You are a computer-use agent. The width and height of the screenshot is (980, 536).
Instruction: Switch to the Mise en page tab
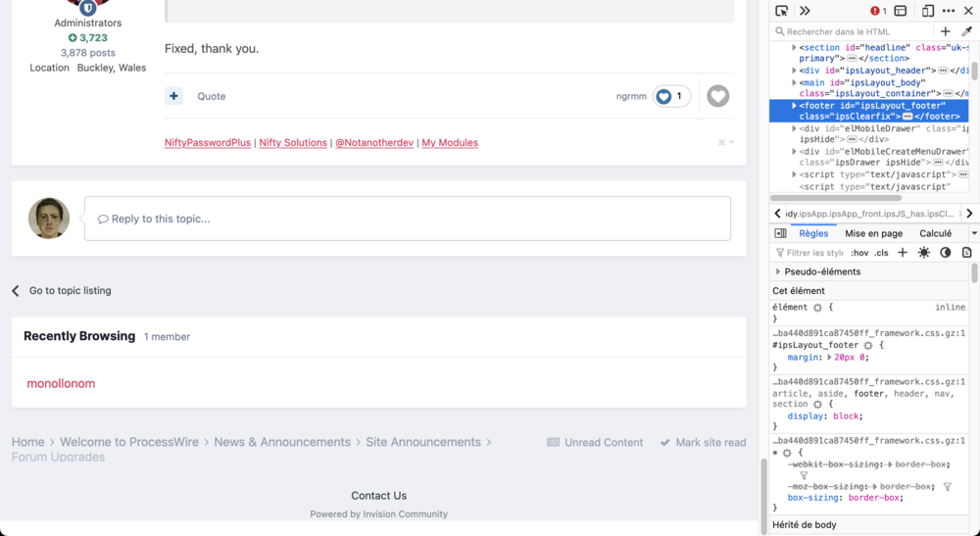click(873, 233)
